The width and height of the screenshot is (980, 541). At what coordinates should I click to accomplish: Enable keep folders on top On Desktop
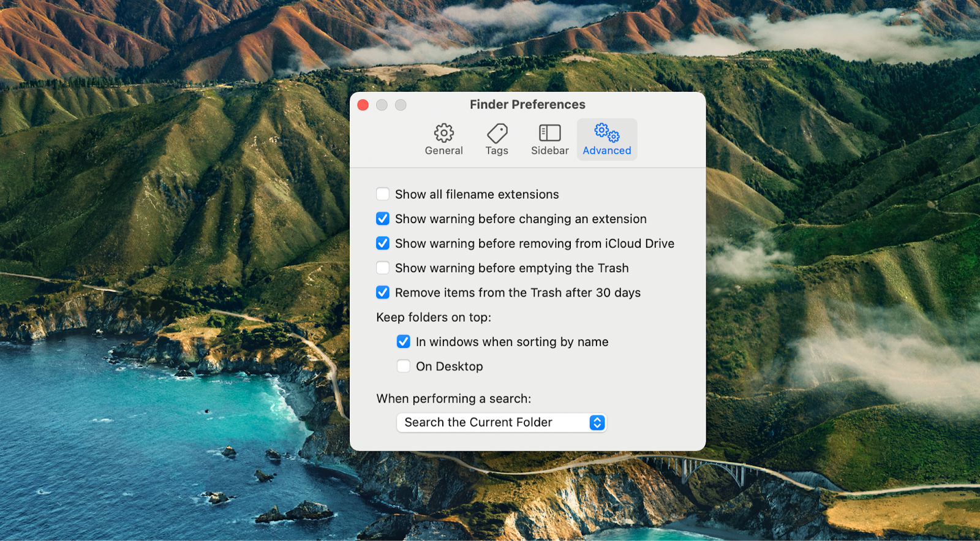pyautogui.click(x=404, y=366)
